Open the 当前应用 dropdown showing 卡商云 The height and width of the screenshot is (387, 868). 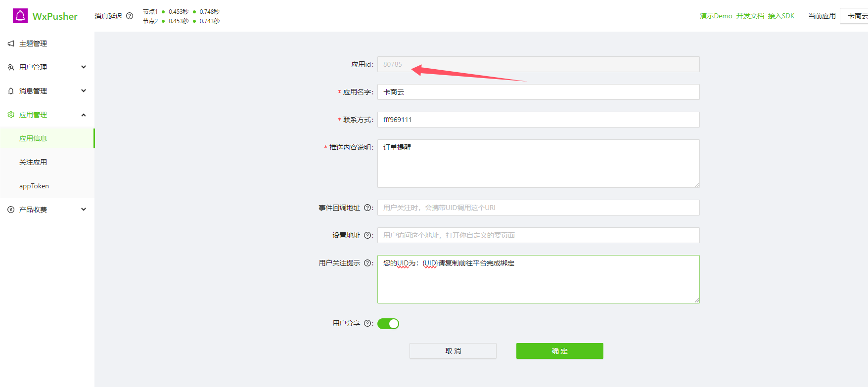coord(854,16)
